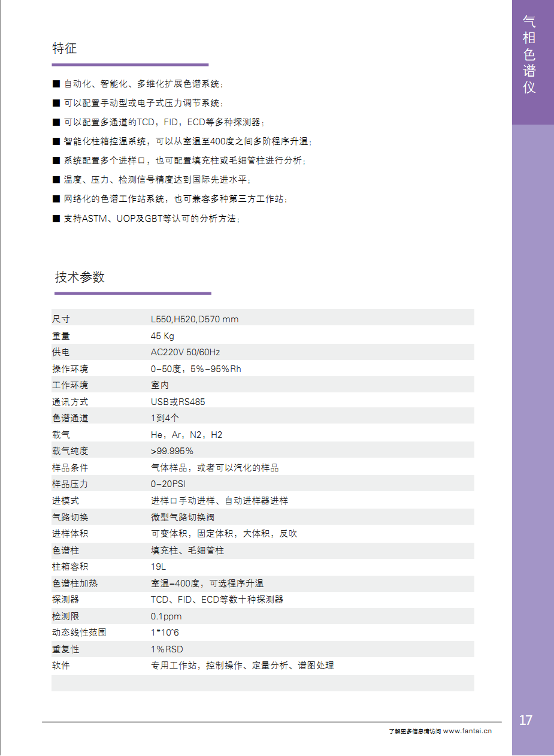This screenshot has width=554, height=756.
Task: Click the value L550,H520,D570 mm
Action: pos(194,319)
